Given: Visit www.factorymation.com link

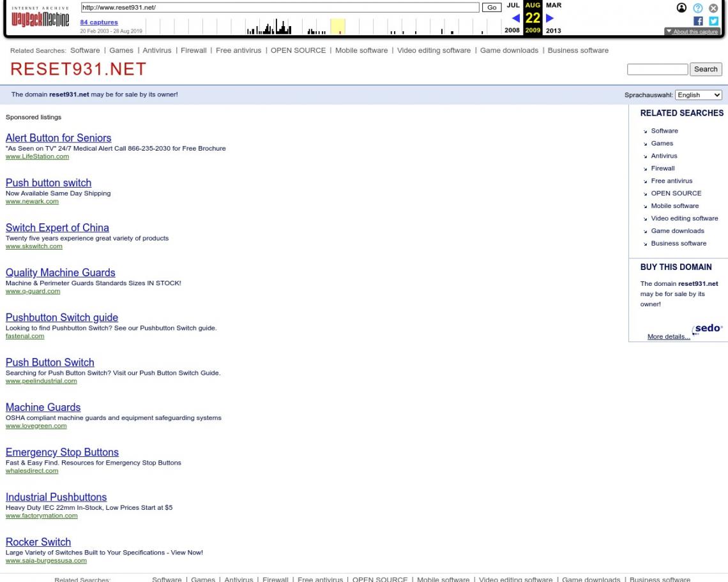Looking at the screenshot, I should click(42, 516).
